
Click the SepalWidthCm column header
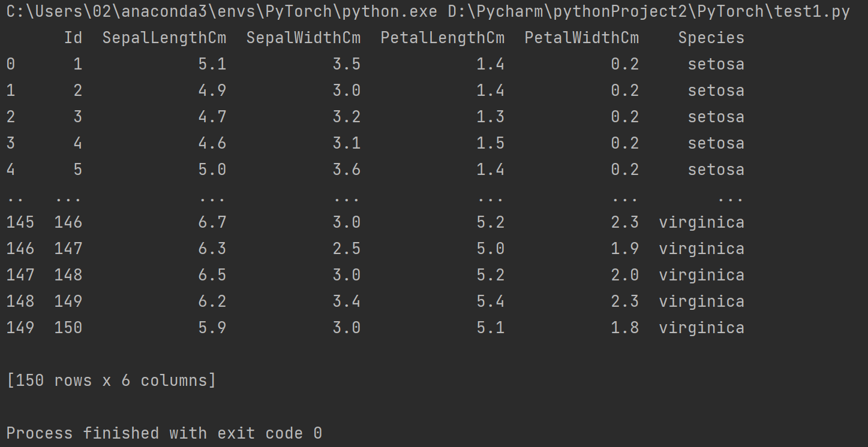point(304,38)
